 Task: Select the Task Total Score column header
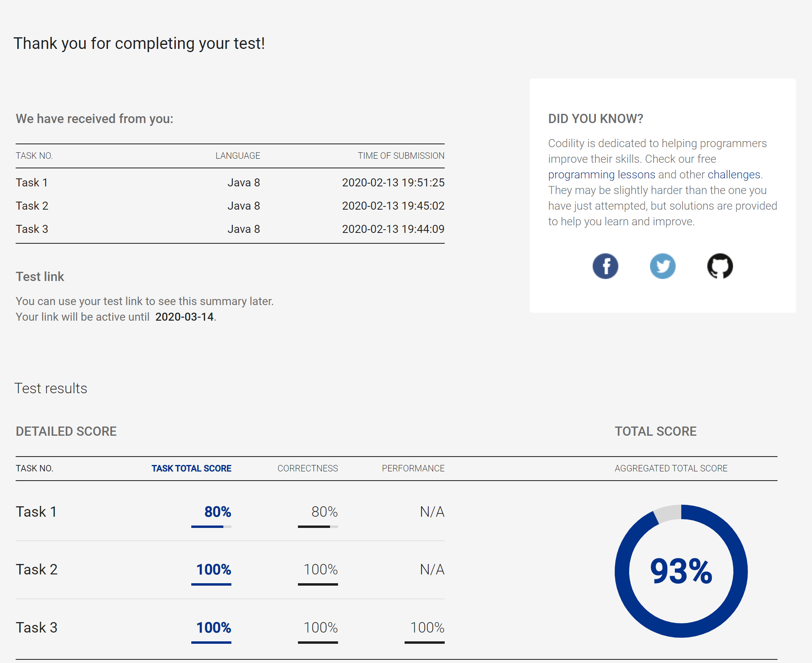coord(191,468)
